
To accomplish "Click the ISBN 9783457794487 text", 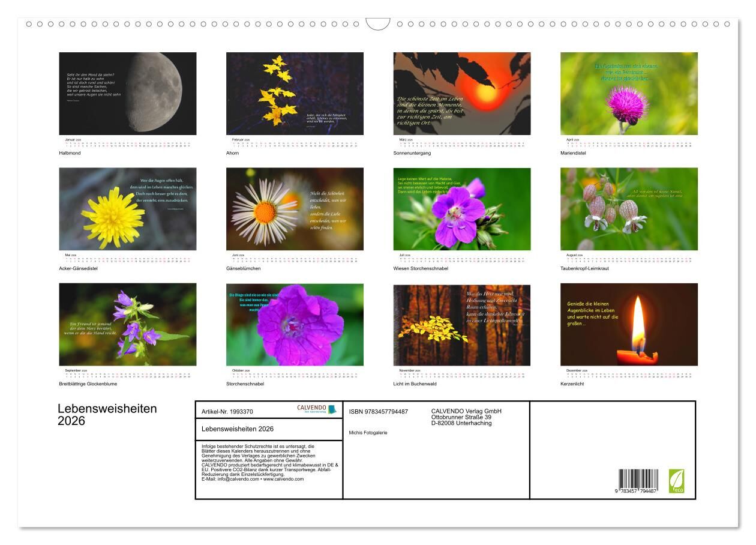I will (x=379, y=412).
